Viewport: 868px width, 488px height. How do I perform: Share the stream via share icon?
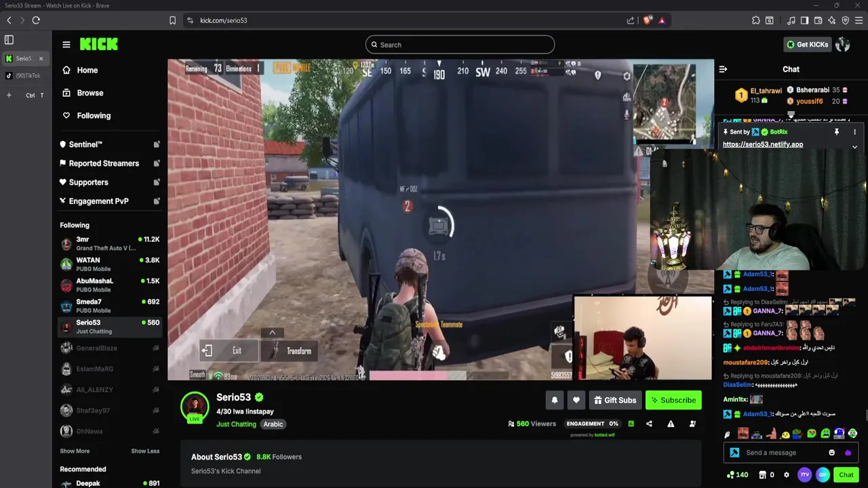649,424
